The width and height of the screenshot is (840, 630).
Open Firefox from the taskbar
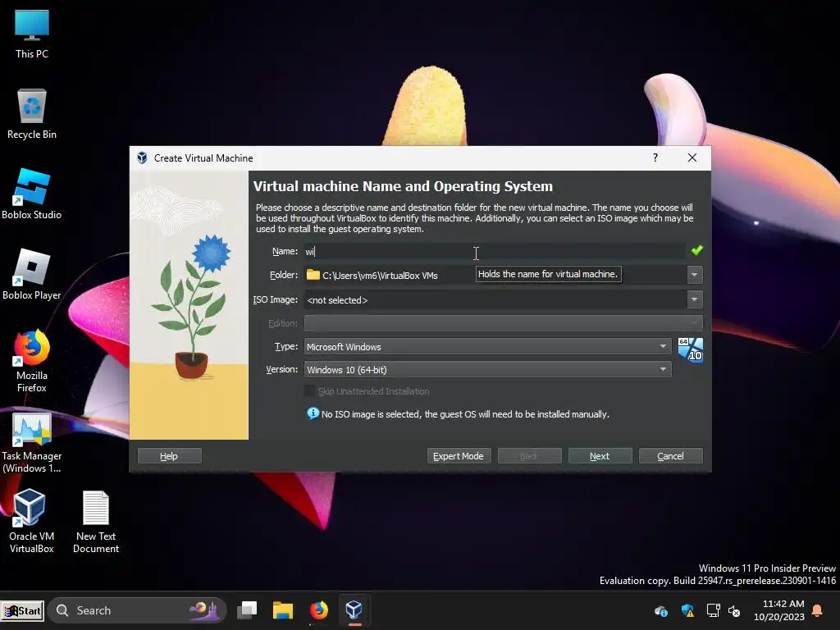pos(319,610)
